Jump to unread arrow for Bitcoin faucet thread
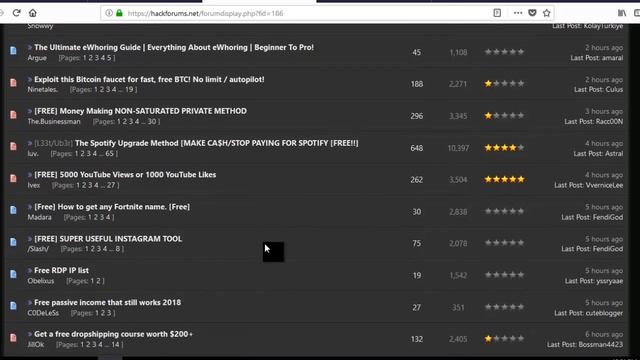The width and height of the screenshot is (640, 360). click(x=30, y=79)
